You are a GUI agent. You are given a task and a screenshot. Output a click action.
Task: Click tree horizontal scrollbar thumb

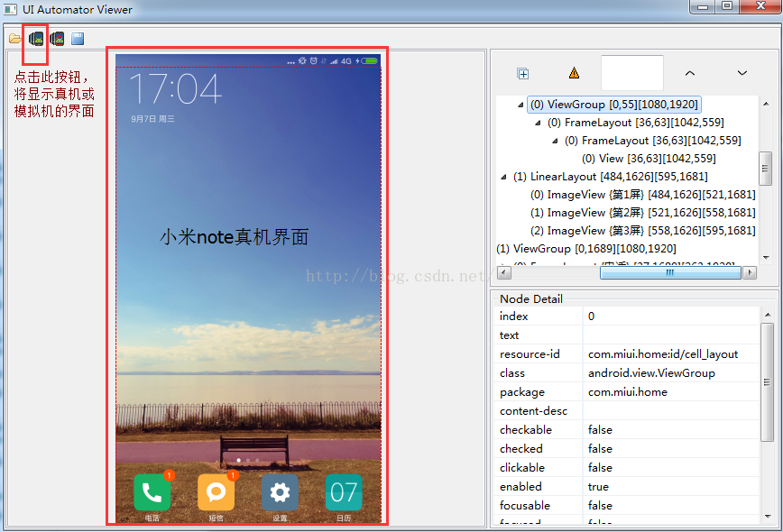tap(670, 272)
